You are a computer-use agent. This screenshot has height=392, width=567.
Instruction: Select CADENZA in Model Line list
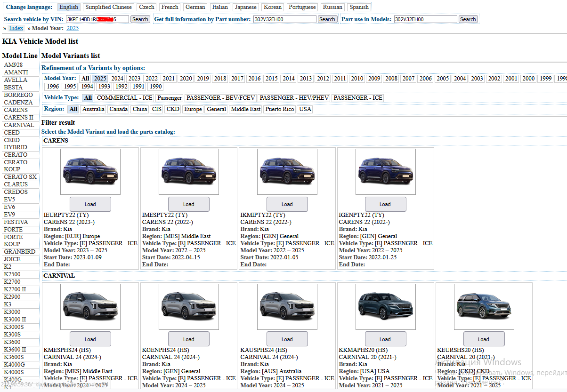point(18,103)
